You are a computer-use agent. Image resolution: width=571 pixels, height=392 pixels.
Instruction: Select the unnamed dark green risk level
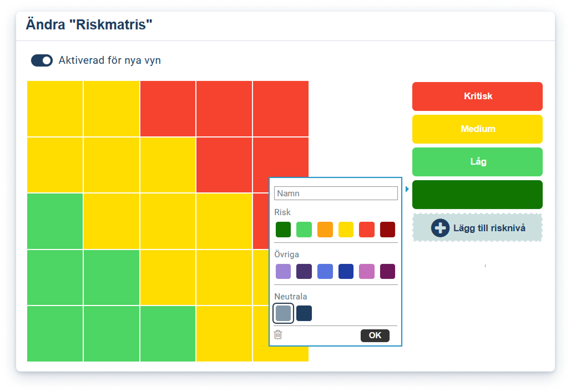tap(477, 195)
